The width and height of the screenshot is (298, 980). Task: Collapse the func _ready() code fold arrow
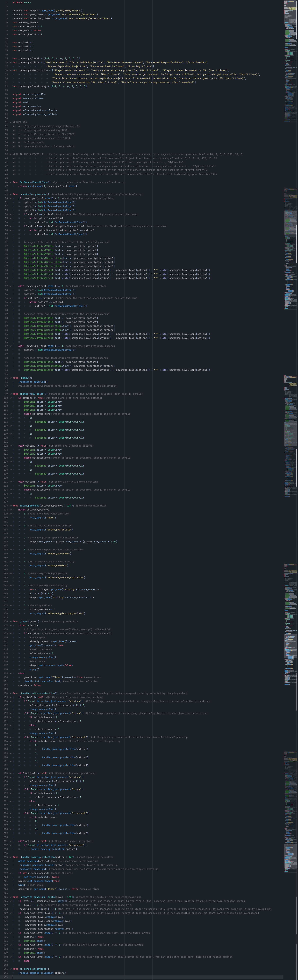point(11,378)
